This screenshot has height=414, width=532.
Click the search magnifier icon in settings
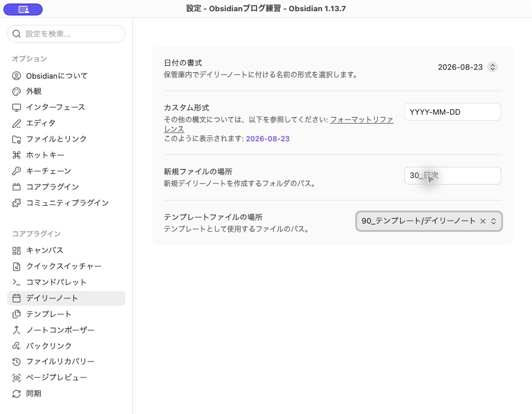(17, 34)
